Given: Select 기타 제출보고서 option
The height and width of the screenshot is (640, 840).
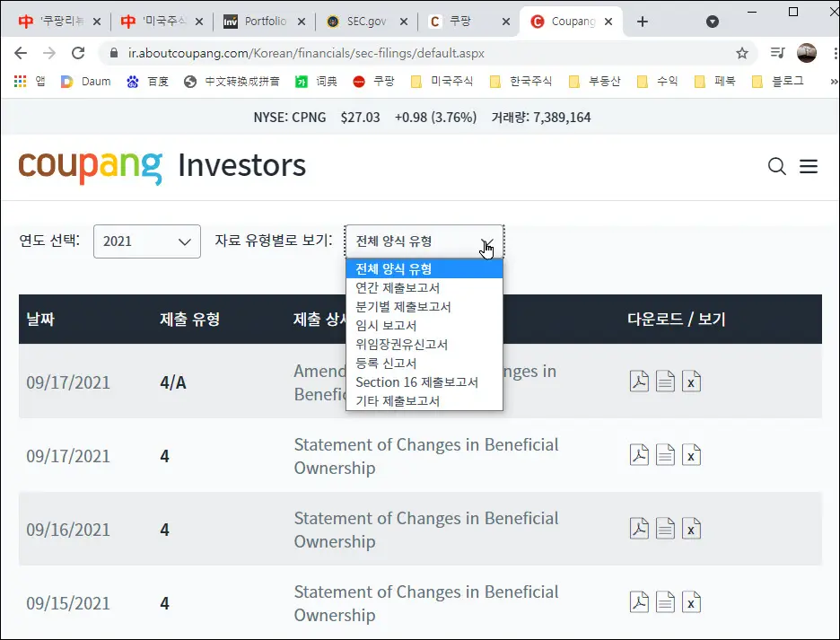Looking at the screenshot, I should (x=424, y=401).
